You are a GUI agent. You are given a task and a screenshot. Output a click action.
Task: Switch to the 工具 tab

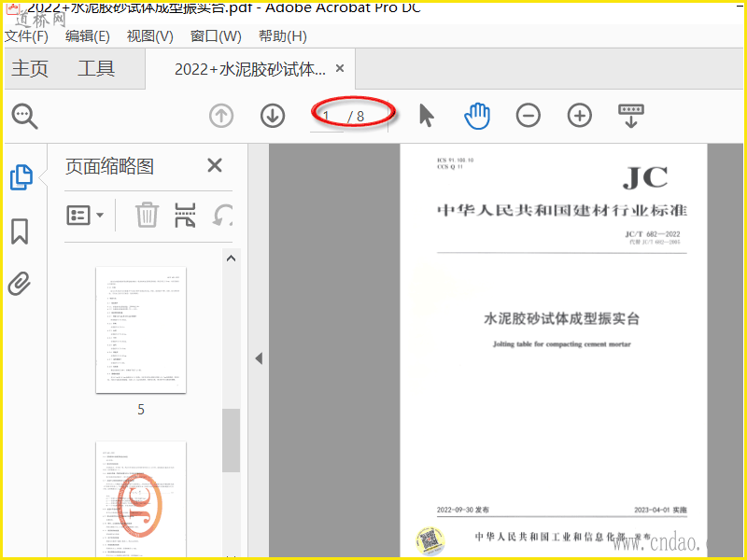tap(96, 68)
